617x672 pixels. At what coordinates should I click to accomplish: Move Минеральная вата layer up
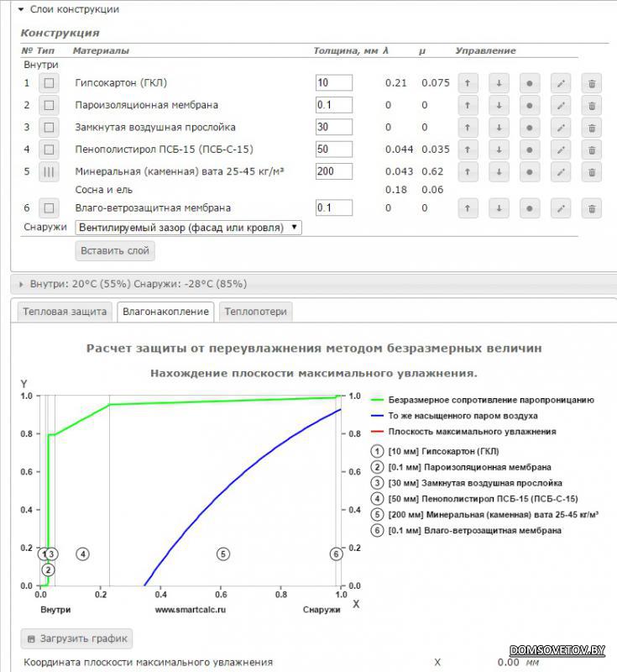click(468, 172)
